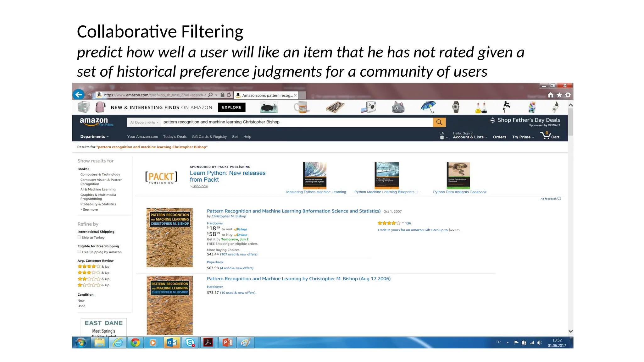Click the Amazon search text field

[297, 122]
